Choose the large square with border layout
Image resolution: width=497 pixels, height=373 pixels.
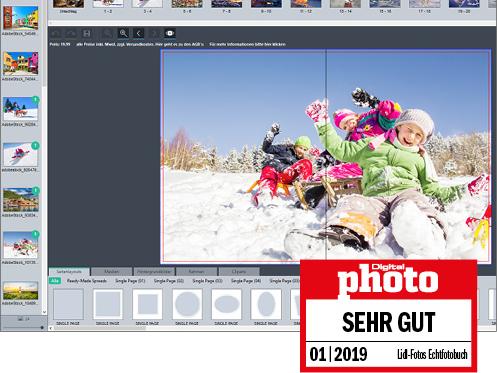click(108, 304)
